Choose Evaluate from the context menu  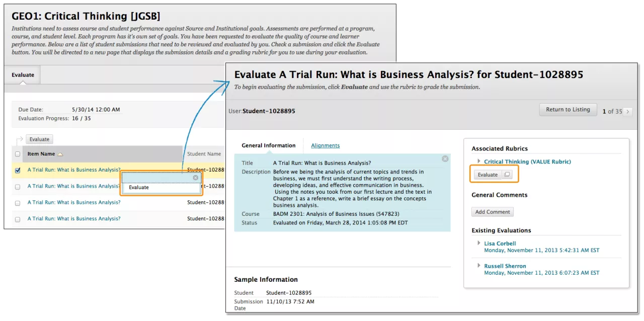coord(138,187)
